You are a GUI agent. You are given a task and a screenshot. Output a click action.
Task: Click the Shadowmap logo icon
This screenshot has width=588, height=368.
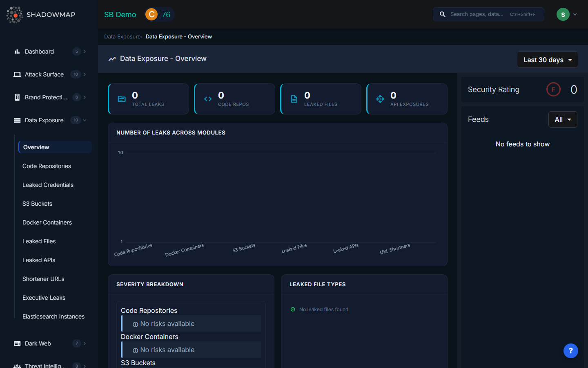coord(14,14)
